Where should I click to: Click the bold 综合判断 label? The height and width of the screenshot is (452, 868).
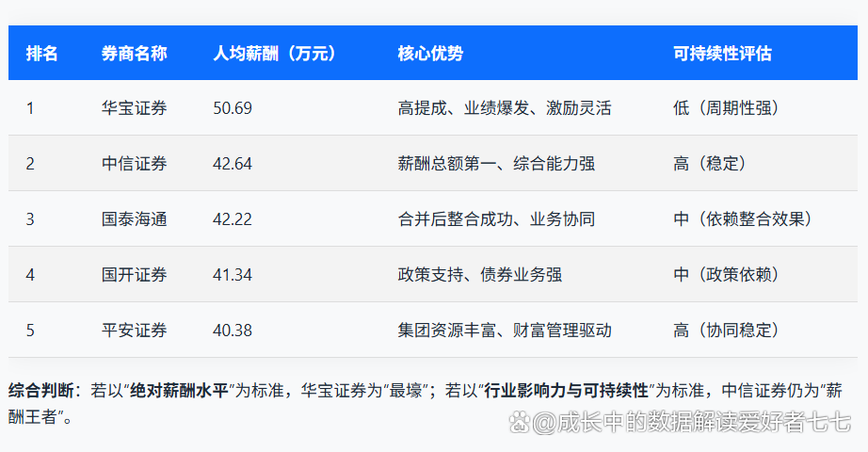[x=40, y=390]
